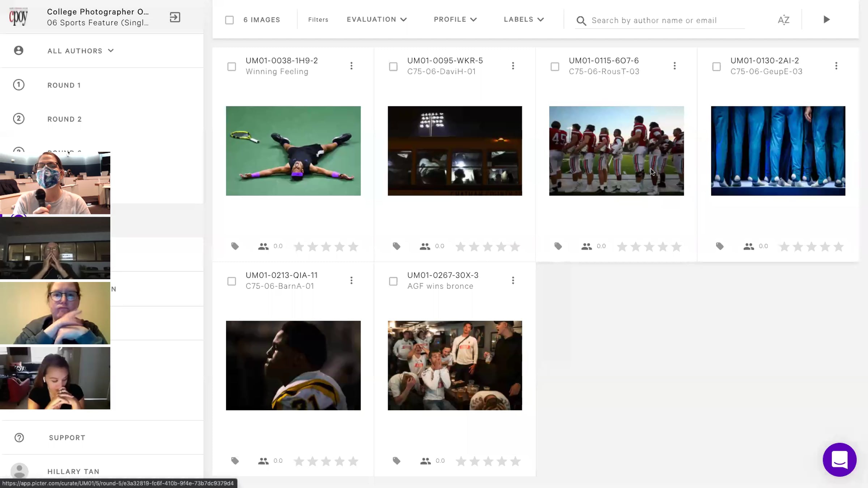
Task: Start slideshow with the play icon
Action: coord(826,20)
